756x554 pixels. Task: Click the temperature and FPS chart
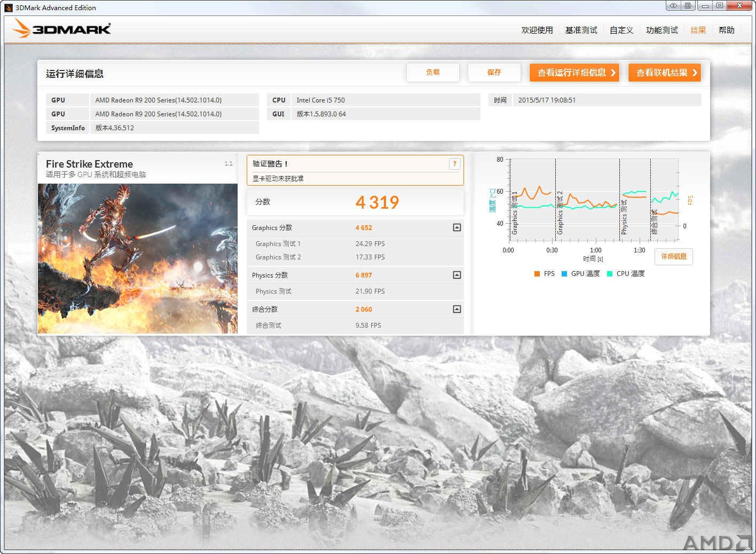point(594,200)
